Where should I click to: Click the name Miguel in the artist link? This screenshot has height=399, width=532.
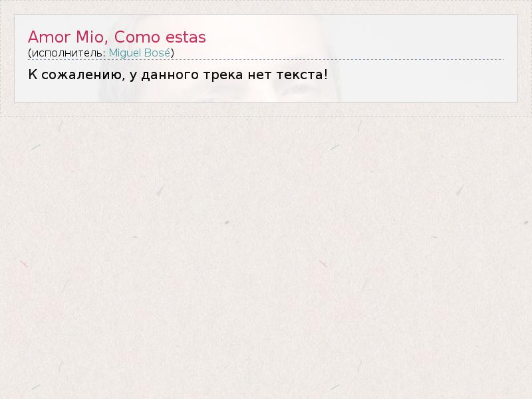126,53
